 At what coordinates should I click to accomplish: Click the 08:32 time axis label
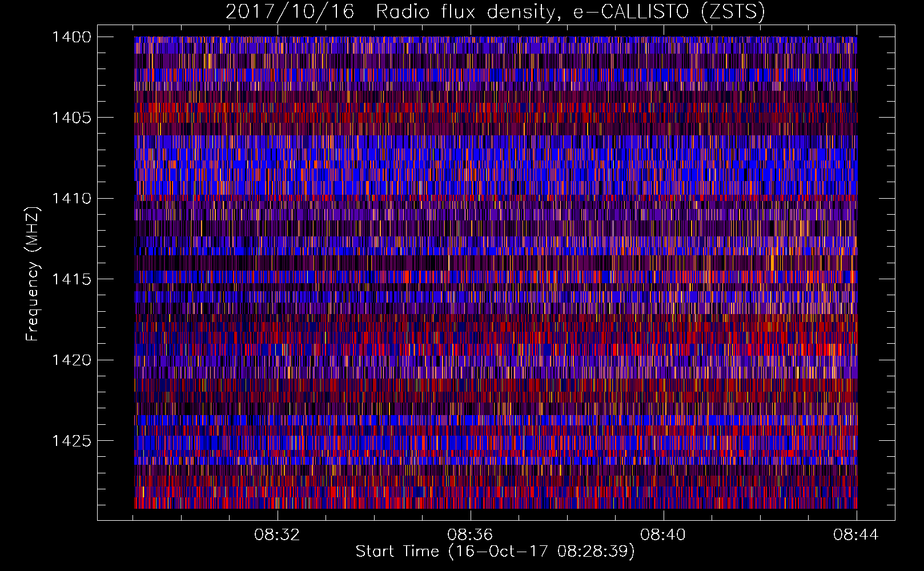277,535
